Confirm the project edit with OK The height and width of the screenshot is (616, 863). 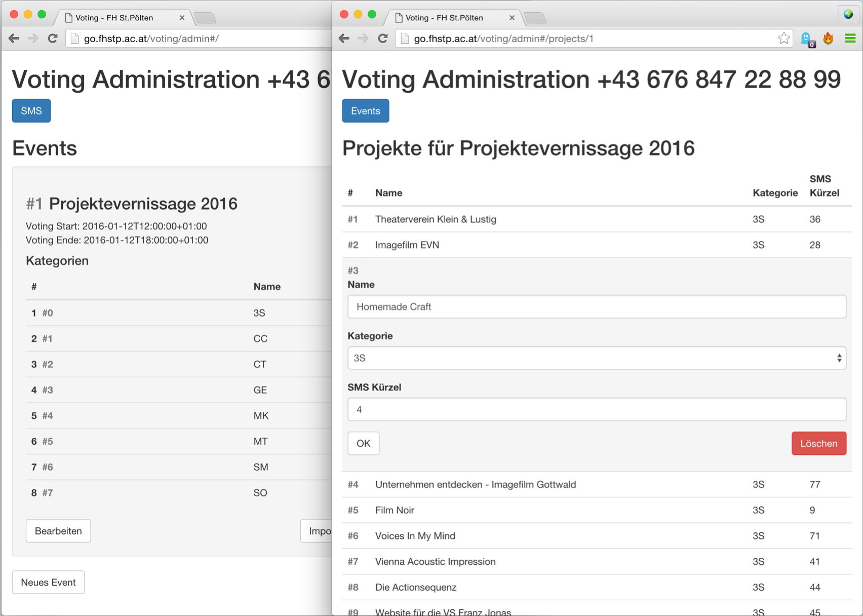pyautogui.click(x=364, y=443)
